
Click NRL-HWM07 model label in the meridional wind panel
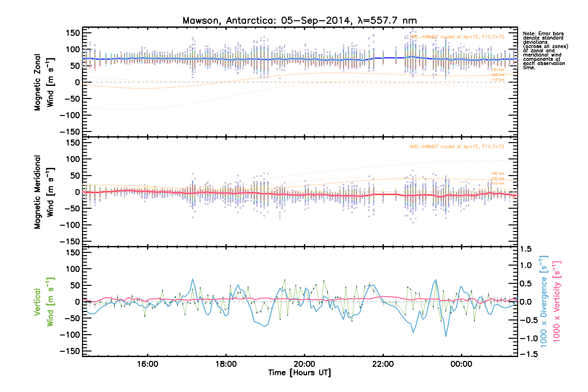tap(457, 147)
